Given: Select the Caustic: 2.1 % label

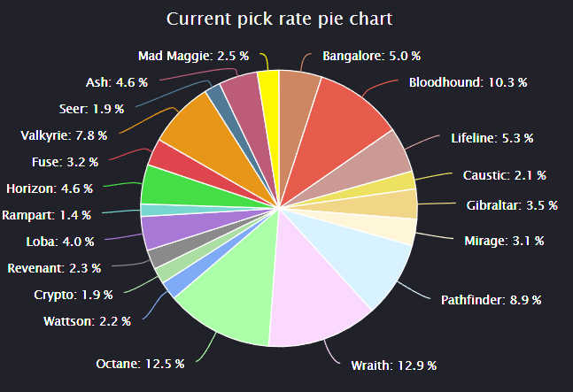Looking at the screenshot, I should (504, 175).
